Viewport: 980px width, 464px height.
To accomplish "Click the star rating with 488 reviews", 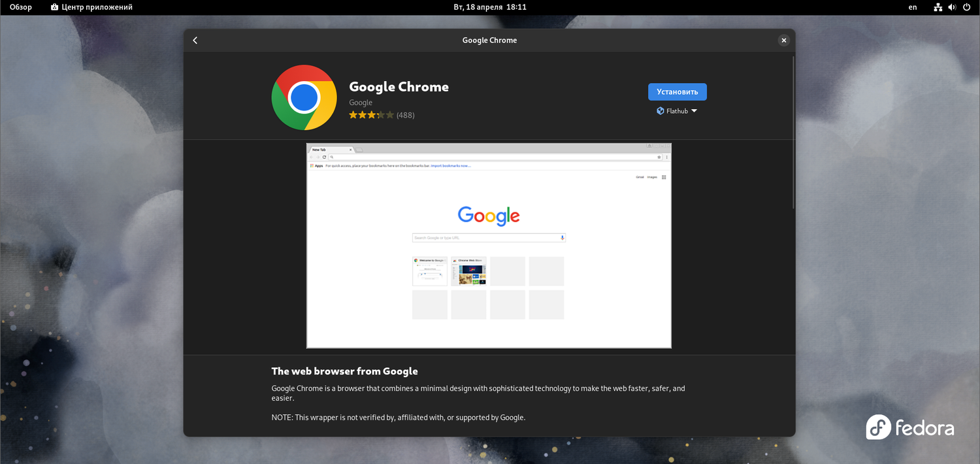I will point(382,115).
